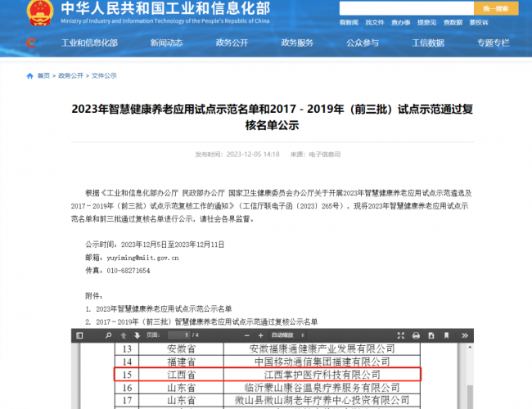Click the table cell '临沂蒙山康谷温泉疗养服务有限公司'
The image size is (532, 409).
point(322,388)
